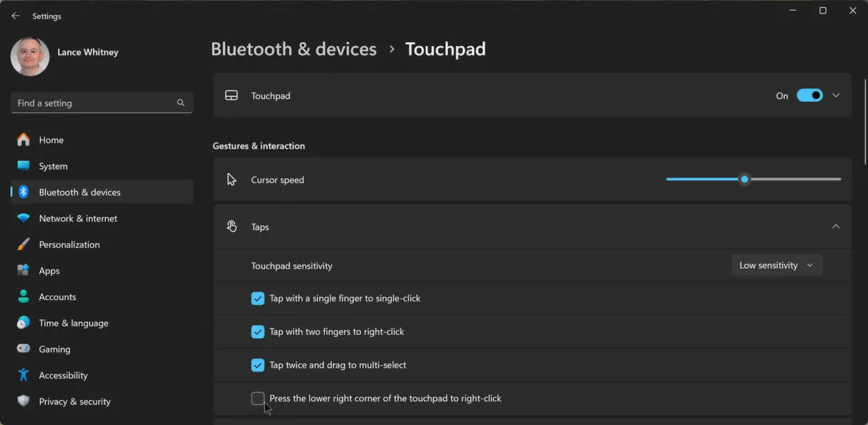Click the Gaming controller icon
The width and height of the screenshot is (868, 425).
coord(24,349)
